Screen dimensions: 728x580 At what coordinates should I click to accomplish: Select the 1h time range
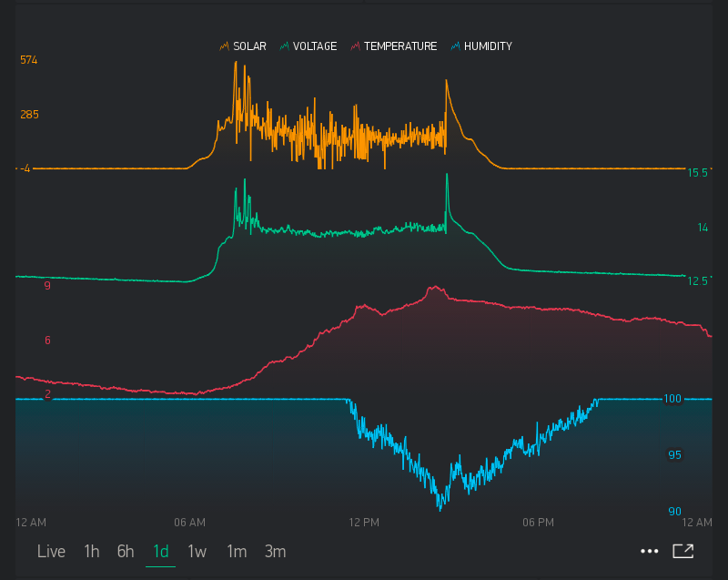coord(92,551)
